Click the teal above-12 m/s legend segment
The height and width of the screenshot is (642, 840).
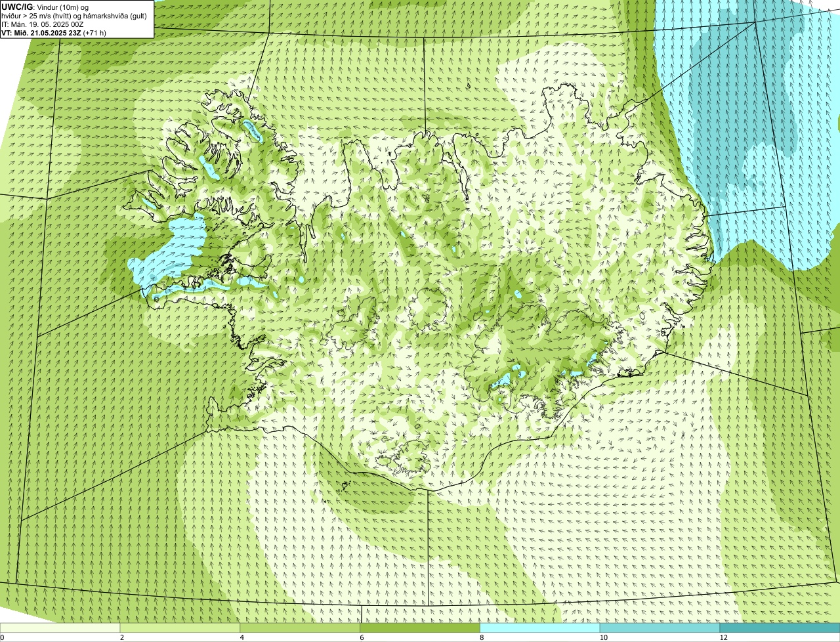(780, 628)
